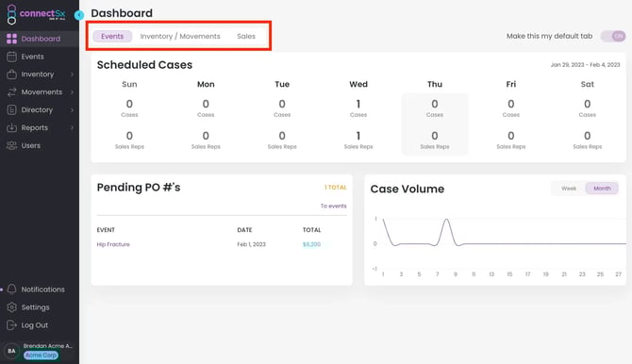The image size is (632, 364).
Task: Click the Settings gear icon
Action: pyautogui.click(x=11, y=307)
